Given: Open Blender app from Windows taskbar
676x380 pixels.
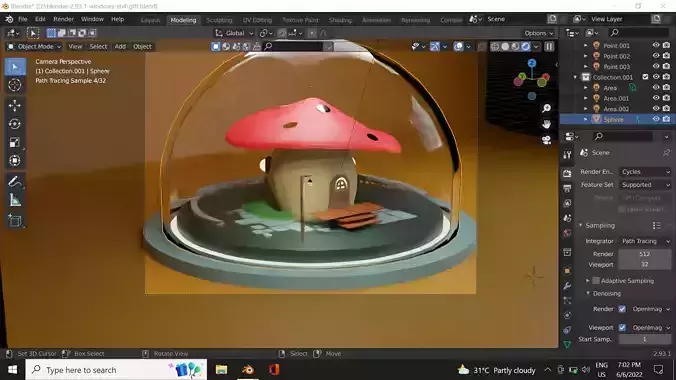Looking at the screenshot, I should click(x=248, y=370).
